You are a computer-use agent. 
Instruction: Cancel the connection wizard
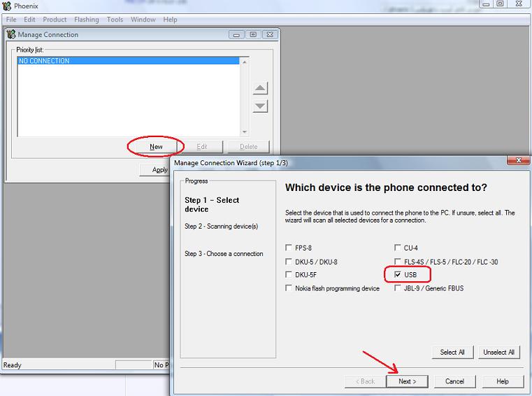454,381
